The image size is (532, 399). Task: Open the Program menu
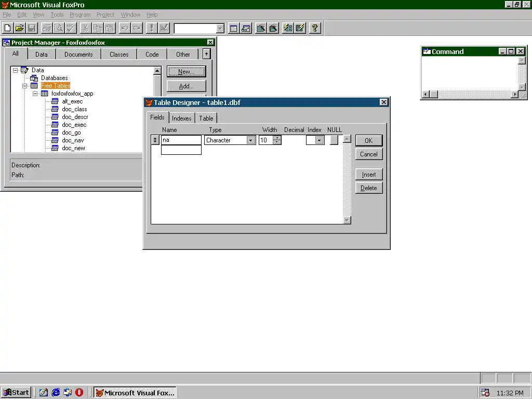pyautogui.click(x=80, y=15)
